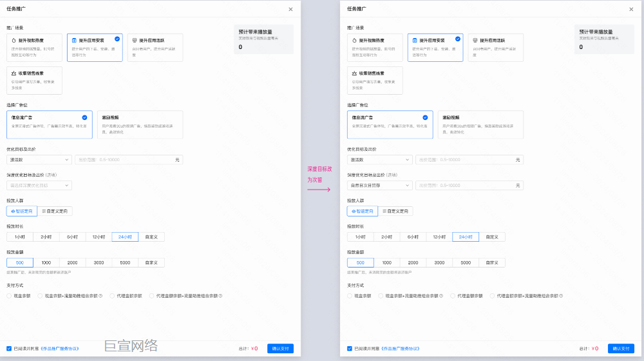Expand empty 深度优化目标 dropdown in left dialog
Viewport: 644px width, 361px height.
39,185
